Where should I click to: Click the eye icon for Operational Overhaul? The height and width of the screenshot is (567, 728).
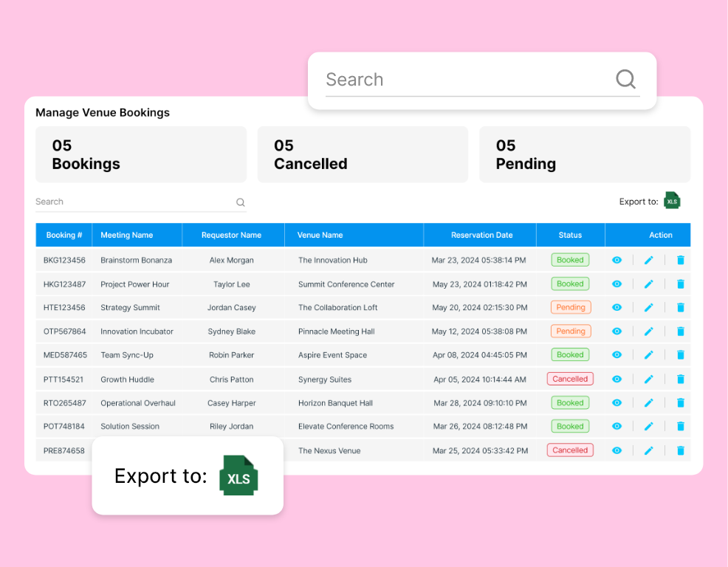point(617,403)
